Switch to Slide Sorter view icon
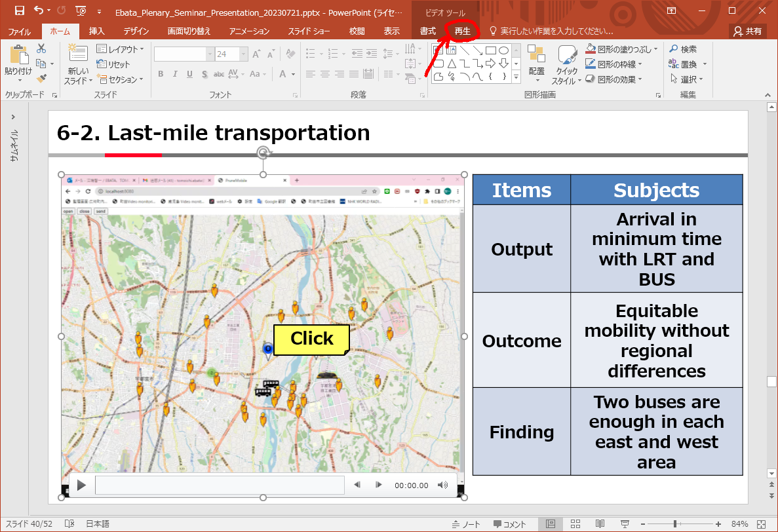778x532 pixels. click(575, 524)
